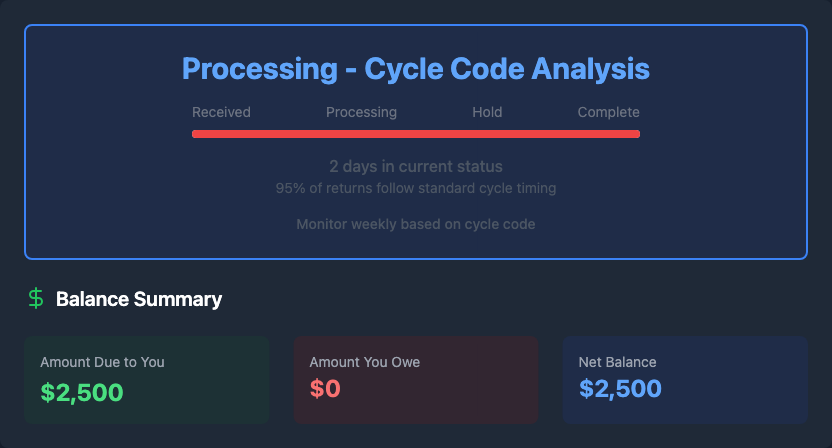This screenshot has height=448, width=832.
Task: Select the Received status step label
Action: click(x=221, y=112)
